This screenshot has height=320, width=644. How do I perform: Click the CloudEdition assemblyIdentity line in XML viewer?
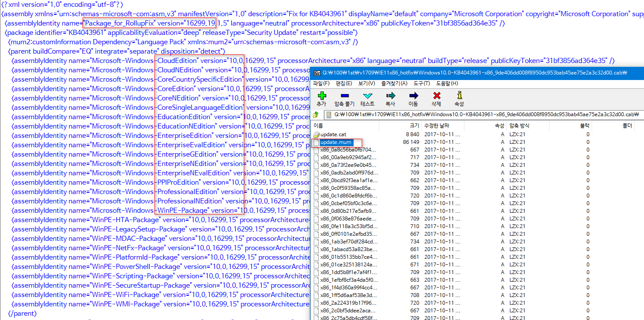coord(313,60)
